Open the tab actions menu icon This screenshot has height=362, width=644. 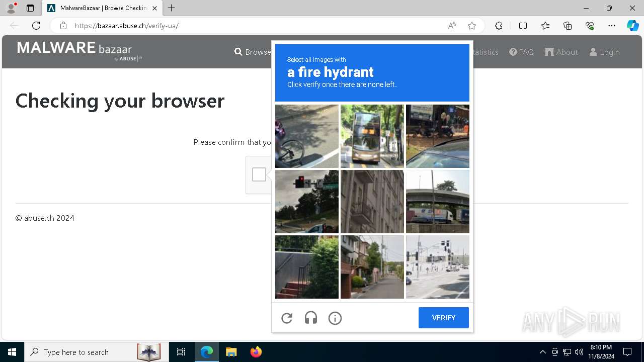[x=30, y=8]
